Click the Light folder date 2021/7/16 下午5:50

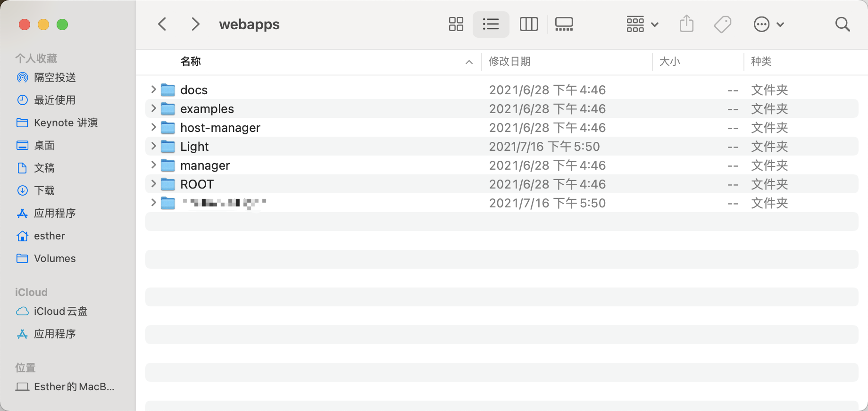[x=544, y=147]
